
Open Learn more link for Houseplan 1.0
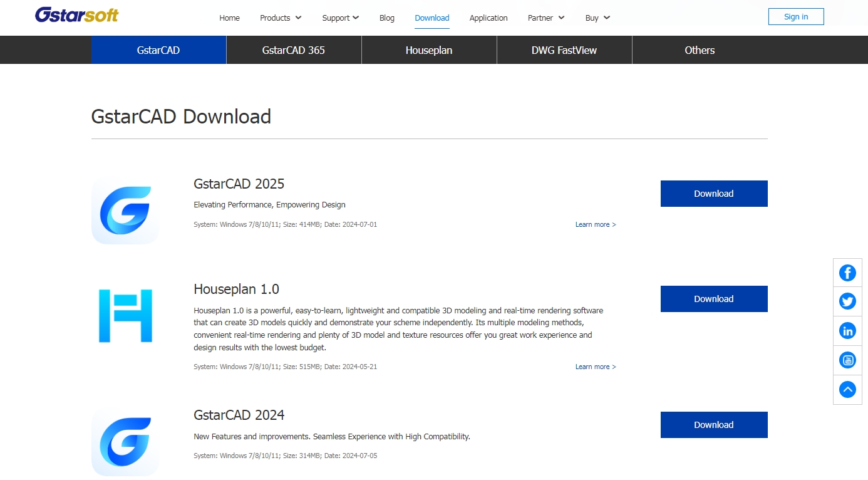click(596, 367)
